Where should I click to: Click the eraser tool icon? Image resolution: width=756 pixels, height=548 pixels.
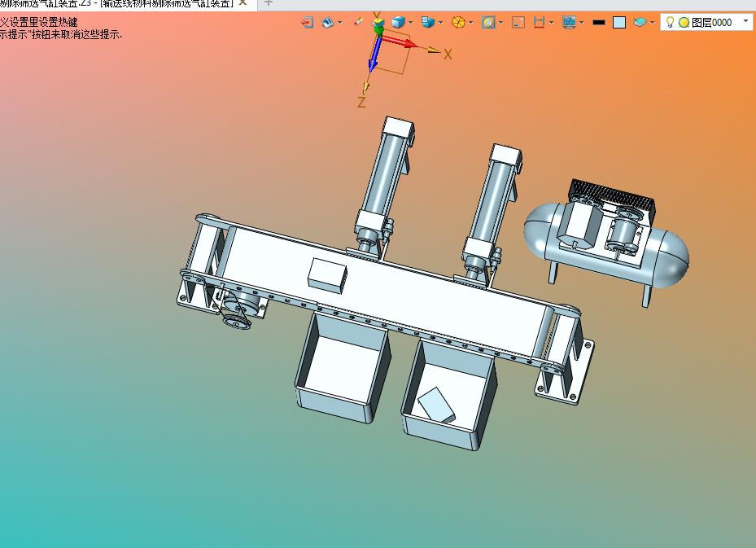tap(358, 22)
